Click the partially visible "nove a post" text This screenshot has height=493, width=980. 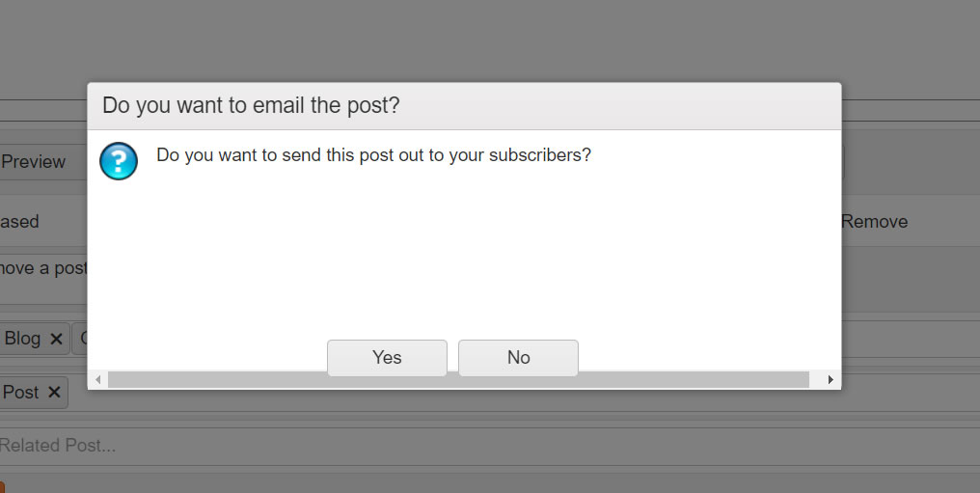click(43, 268)
